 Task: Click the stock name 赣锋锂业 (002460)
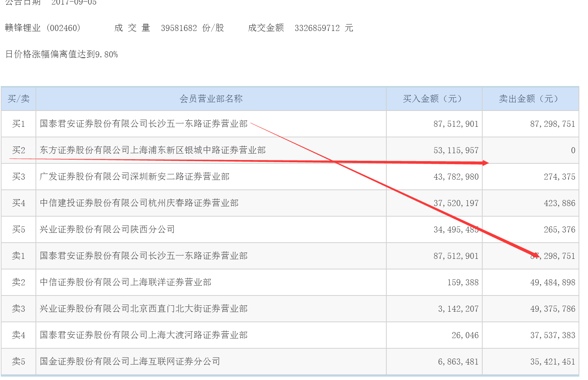pos(43,28)
